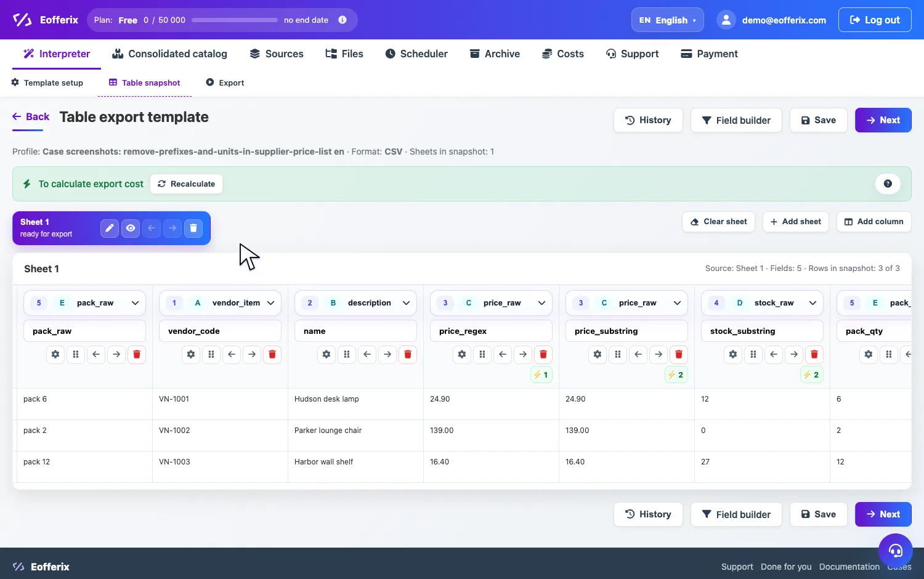The image size is (924, 579).
Task: Open the English language selector
Action: (668, 20)
